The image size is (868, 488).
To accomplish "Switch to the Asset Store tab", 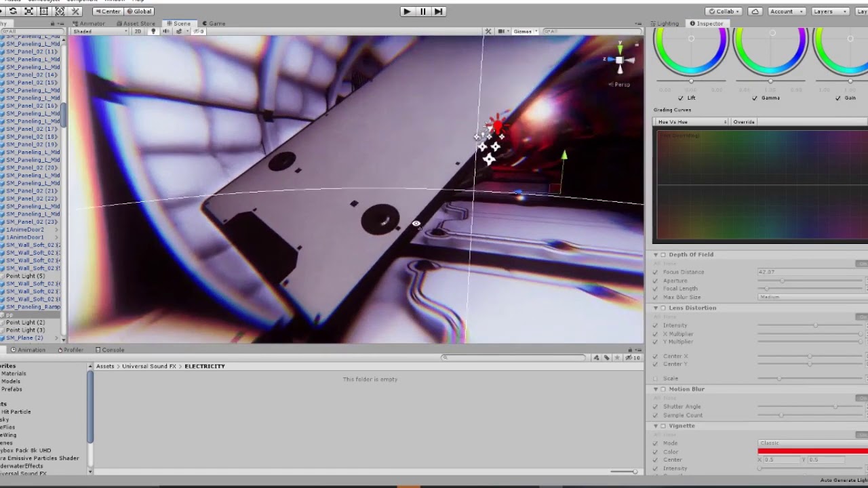I will pos(136,23).
